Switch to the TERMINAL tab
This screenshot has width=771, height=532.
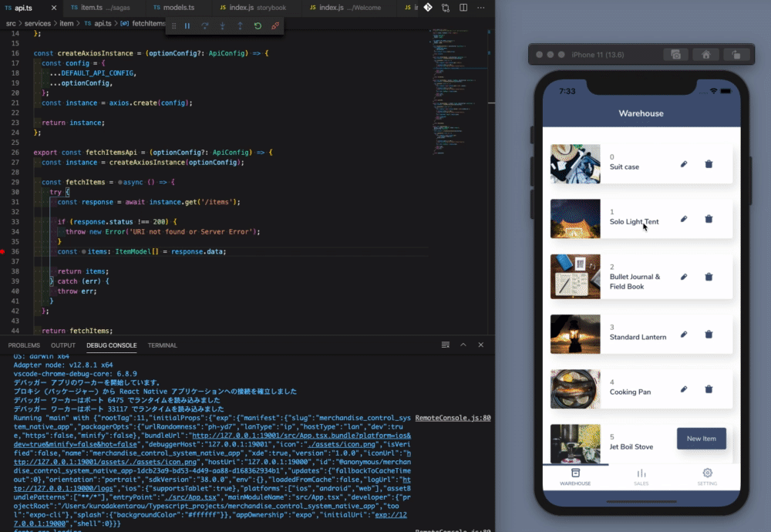pos(162,345)
